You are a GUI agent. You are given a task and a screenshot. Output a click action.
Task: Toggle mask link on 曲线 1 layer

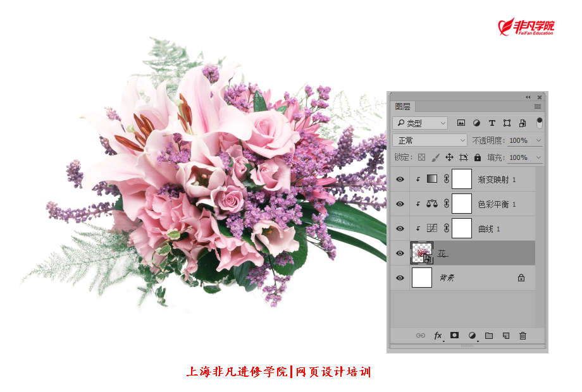447,228
